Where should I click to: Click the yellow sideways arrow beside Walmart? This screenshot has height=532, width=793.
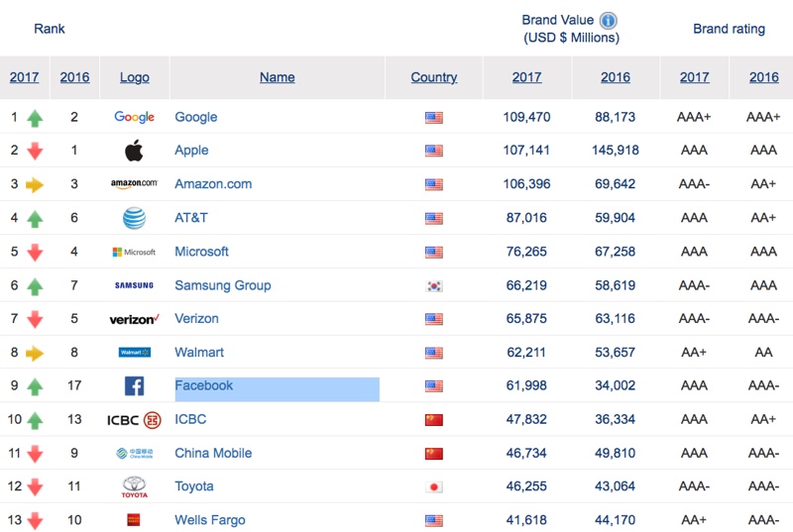tap(35, 353)
